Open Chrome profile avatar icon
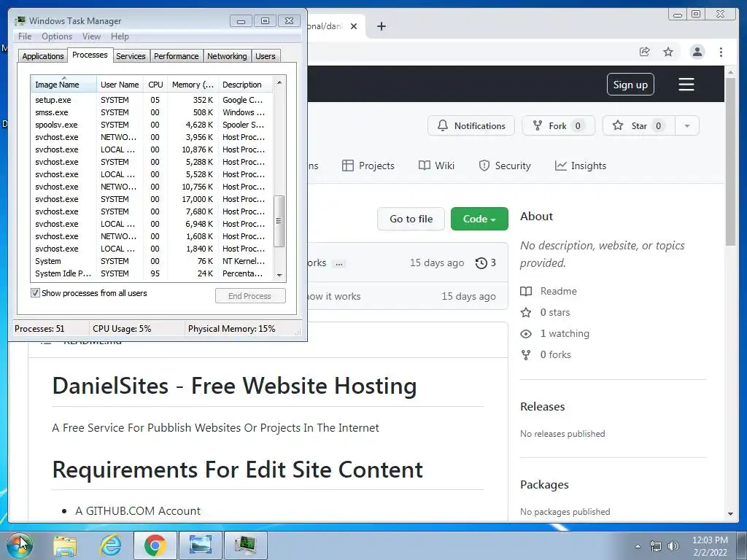 click(x=697, y=52)
